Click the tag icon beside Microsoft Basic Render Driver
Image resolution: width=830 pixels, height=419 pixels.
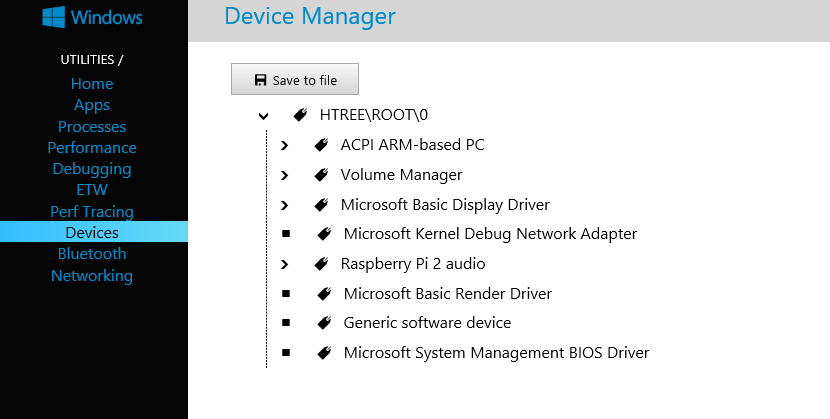click(324, 293)
